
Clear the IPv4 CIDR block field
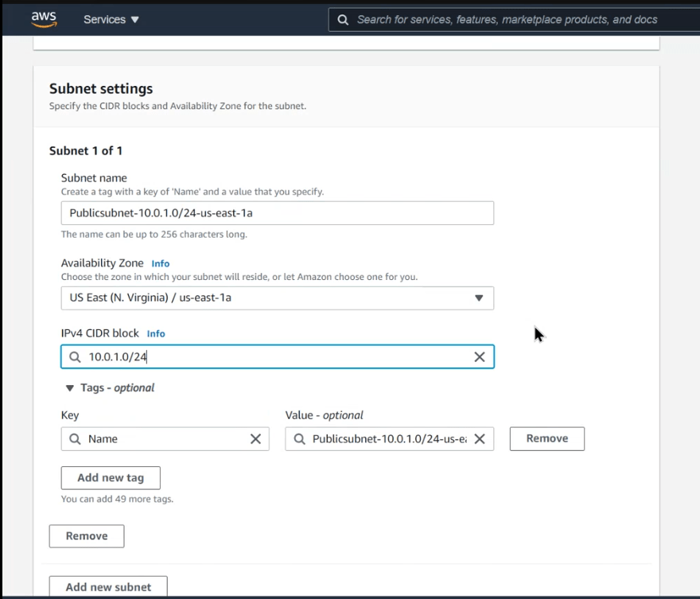click(479, 357)
